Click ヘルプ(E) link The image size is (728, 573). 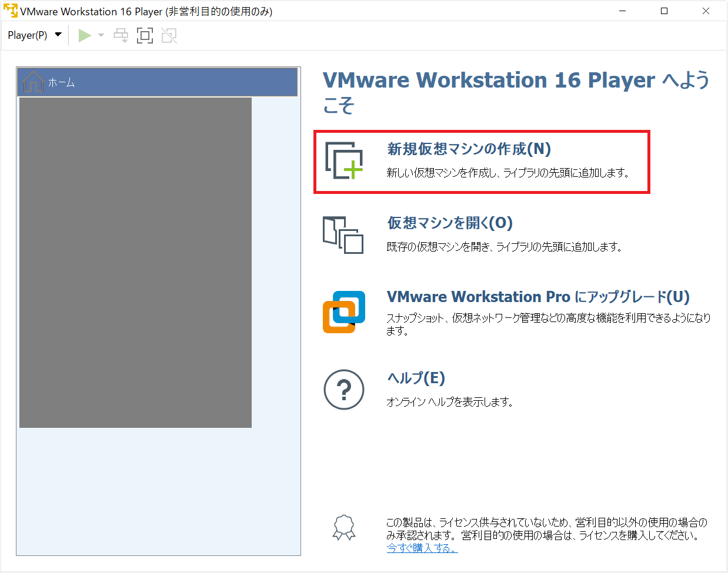[416, 378]
